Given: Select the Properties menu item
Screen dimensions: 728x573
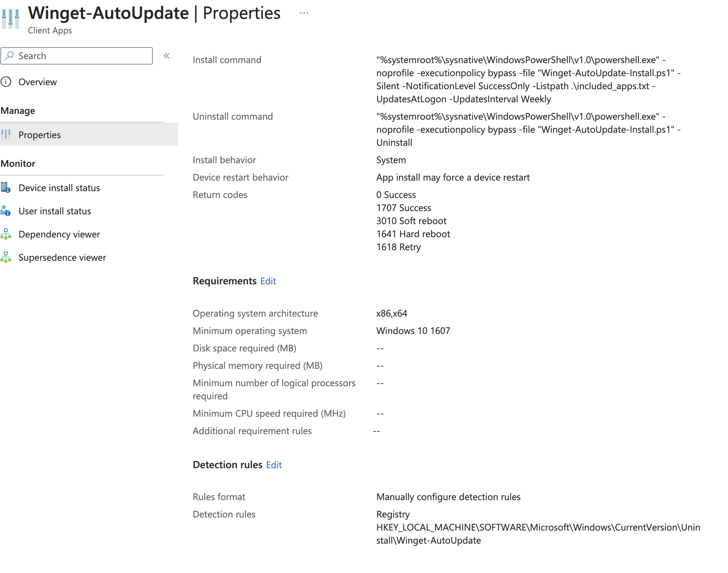Looking at the screenshot, I should point(40,135).
